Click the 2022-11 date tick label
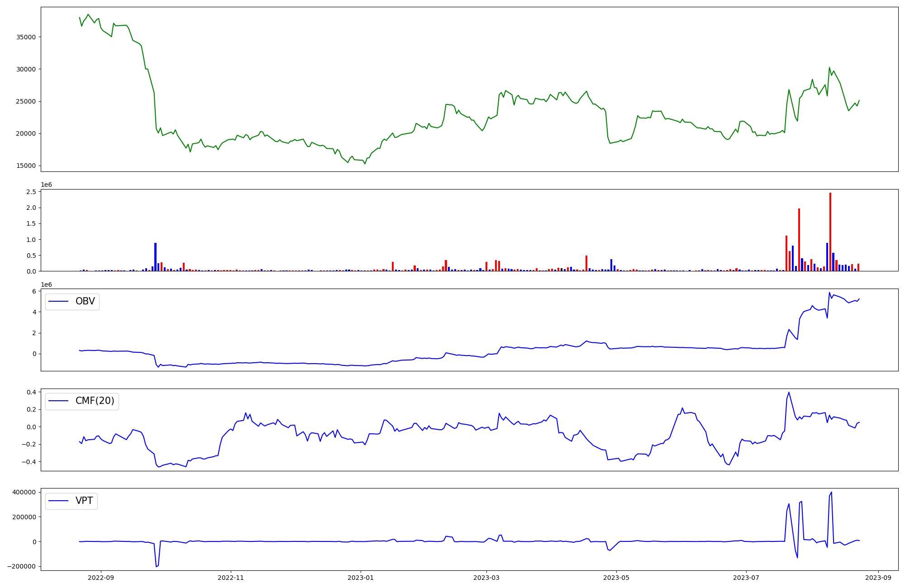This screenshot has width=905, height=588. point(231,578)
